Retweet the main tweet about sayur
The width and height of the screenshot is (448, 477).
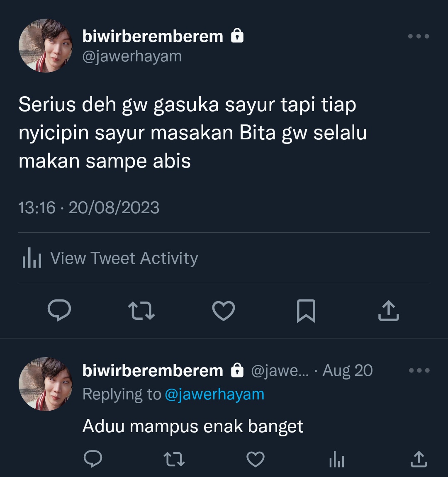tap(141, 311)
